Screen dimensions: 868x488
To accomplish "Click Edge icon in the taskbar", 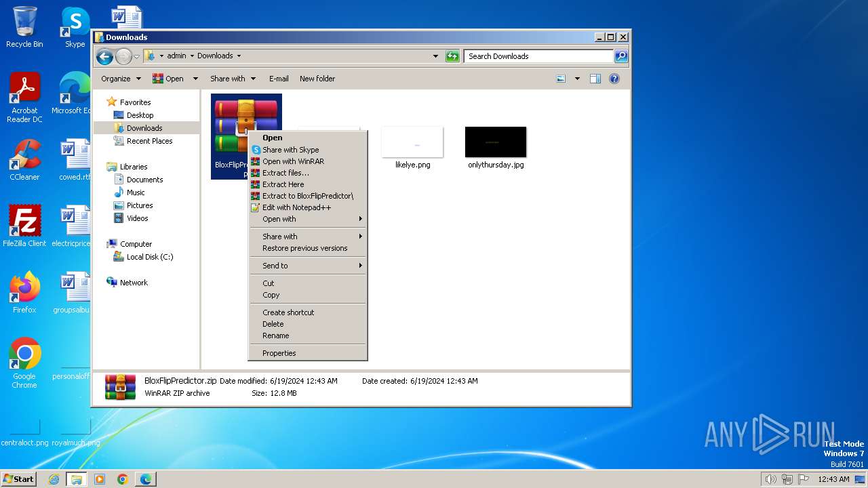I will pos(145,479).
